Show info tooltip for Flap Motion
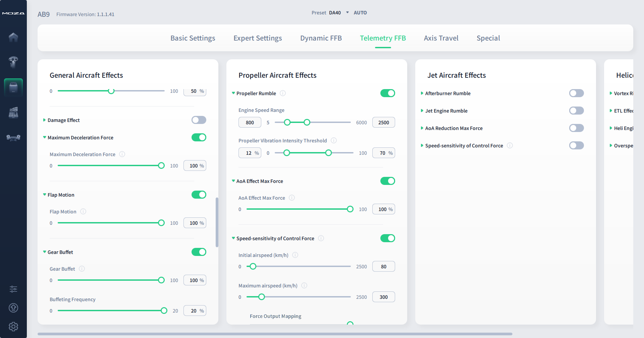Viewport: 644px width, 338px height. pos(83,211)
